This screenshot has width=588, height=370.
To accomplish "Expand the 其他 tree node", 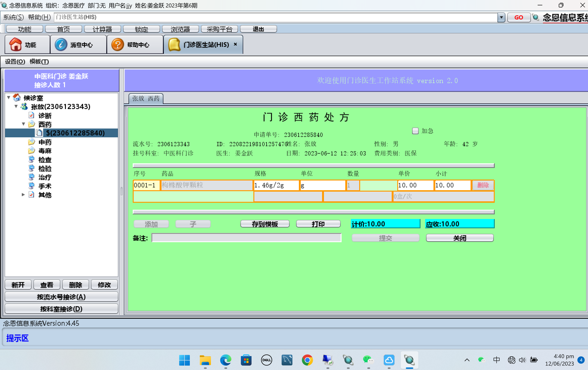I will pyautogui.click(x=23, y=195).
